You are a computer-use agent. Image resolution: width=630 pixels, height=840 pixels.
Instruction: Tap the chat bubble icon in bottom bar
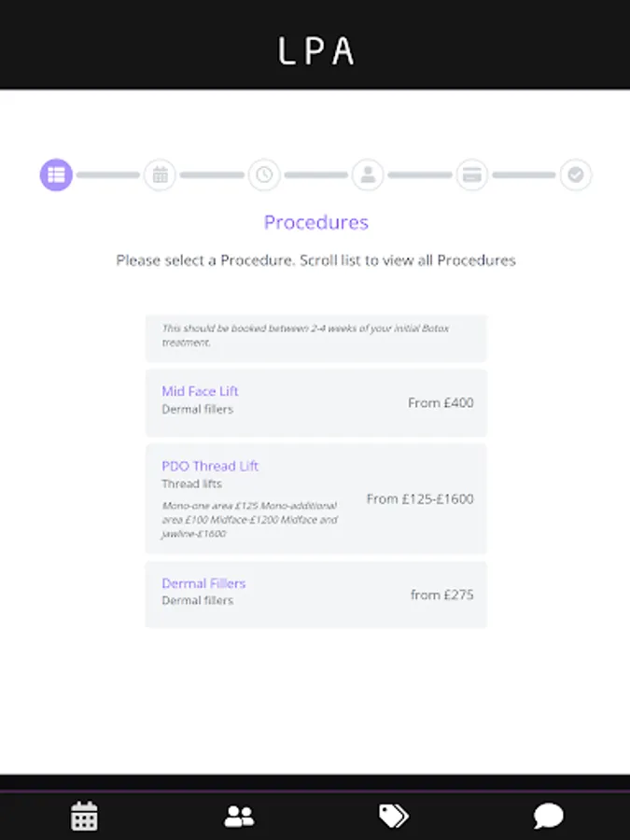coord(548,816)
